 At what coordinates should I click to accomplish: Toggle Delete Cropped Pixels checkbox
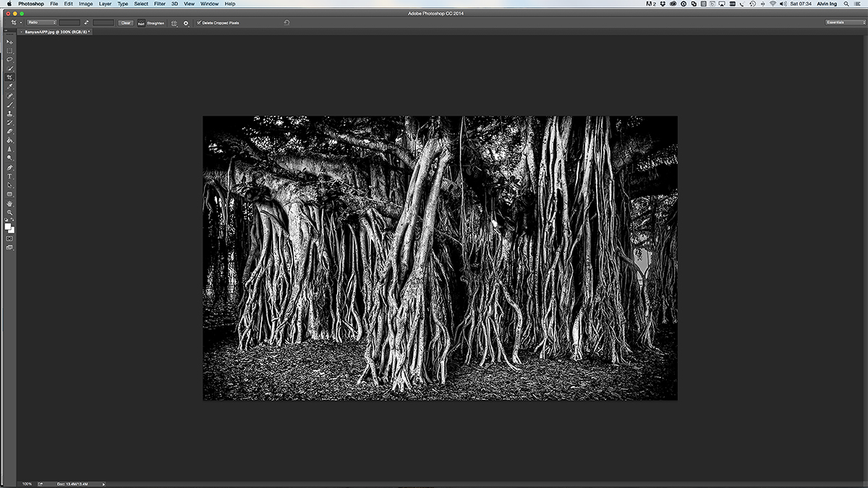[199, 22]
